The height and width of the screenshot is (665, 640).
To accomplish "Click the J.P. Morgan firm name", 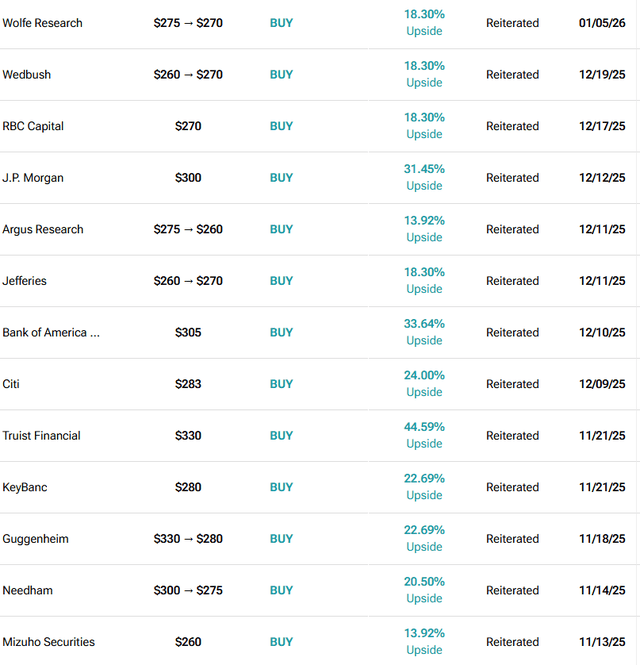I will [x=33, y=178].
